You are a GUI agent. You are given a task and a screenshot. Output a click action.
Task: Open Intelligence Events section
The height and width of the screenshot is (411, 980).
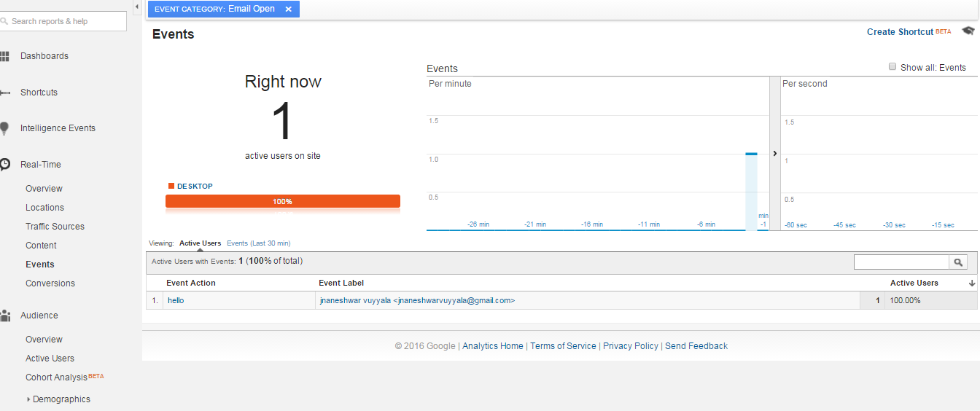(x=58, y=128)
